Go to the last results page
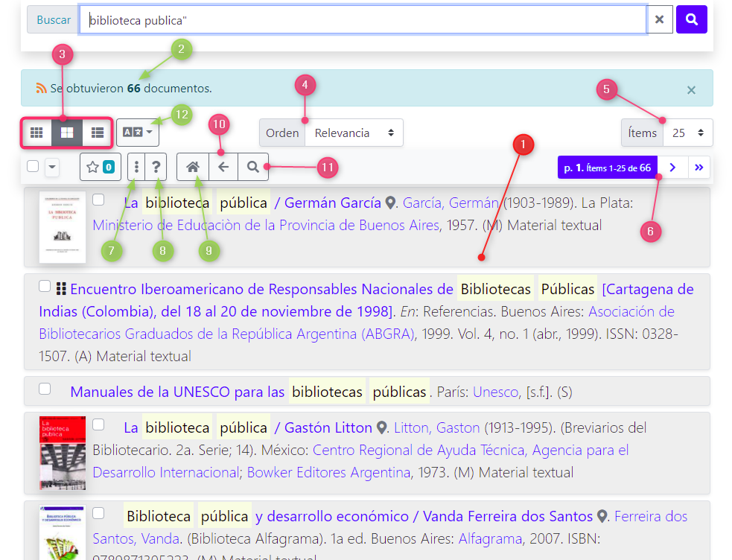The image size is (732, 560). tap(699, 167)
